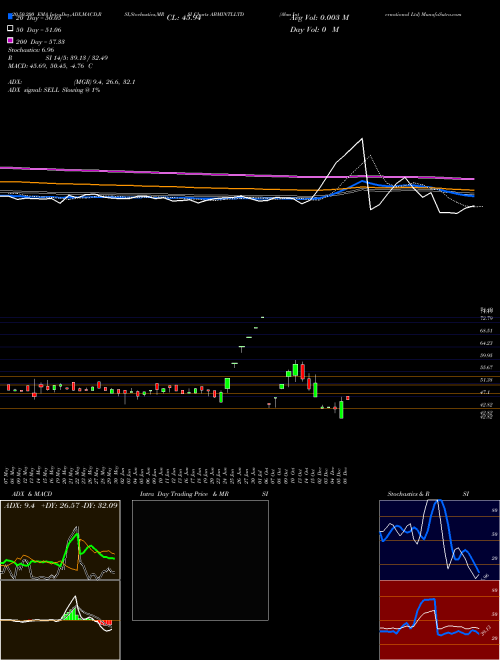500x660 pixels.
Task: Open the empty intraday trading price panel
Action: (200, 560)
